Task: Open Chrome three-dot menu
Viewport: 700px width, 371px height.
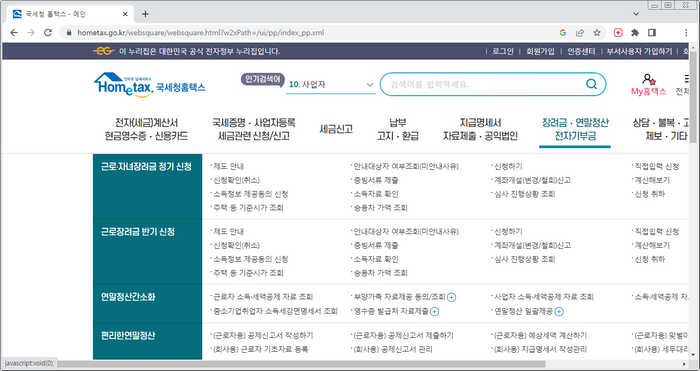Action: pyautogui.click(x=686, y=33)
